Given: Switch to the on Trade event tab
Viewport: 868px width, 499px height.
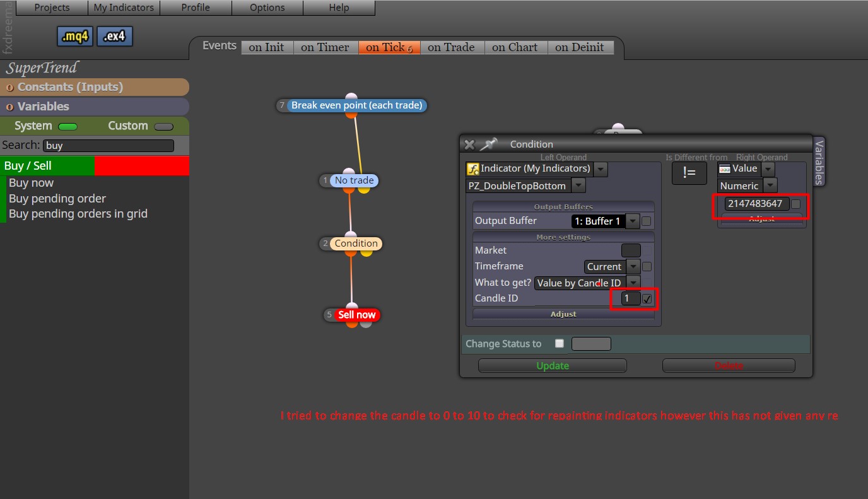Looking at the screenshot, I should click(451, 47).
